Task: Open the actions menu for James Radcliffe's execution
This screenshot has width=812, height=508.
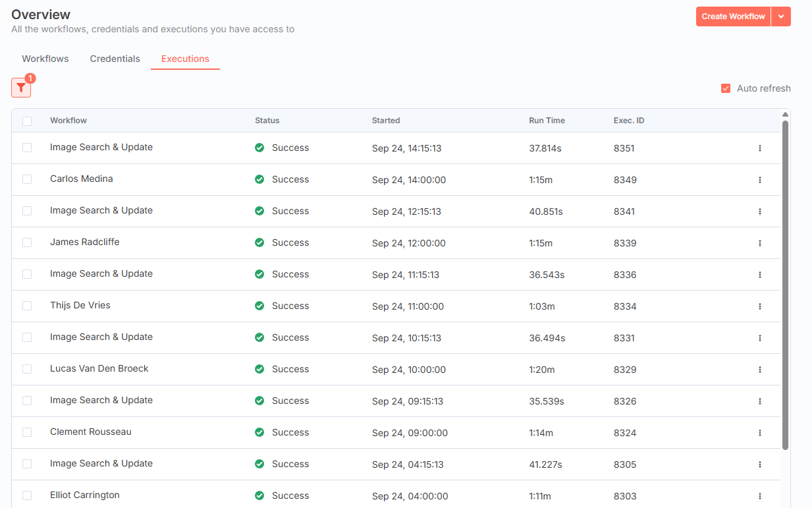Action: tap(760, 242)
